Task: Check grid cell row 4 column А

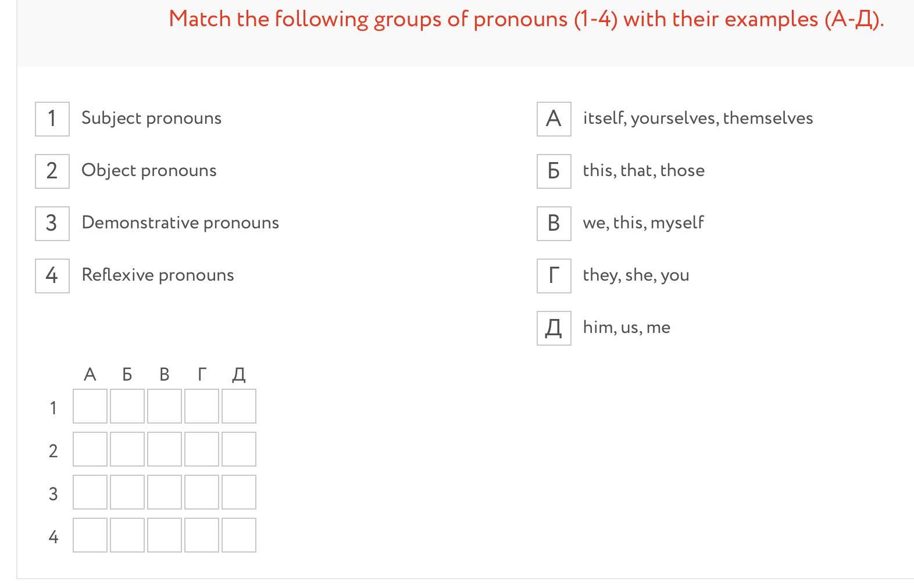Action: coord(90,535)
